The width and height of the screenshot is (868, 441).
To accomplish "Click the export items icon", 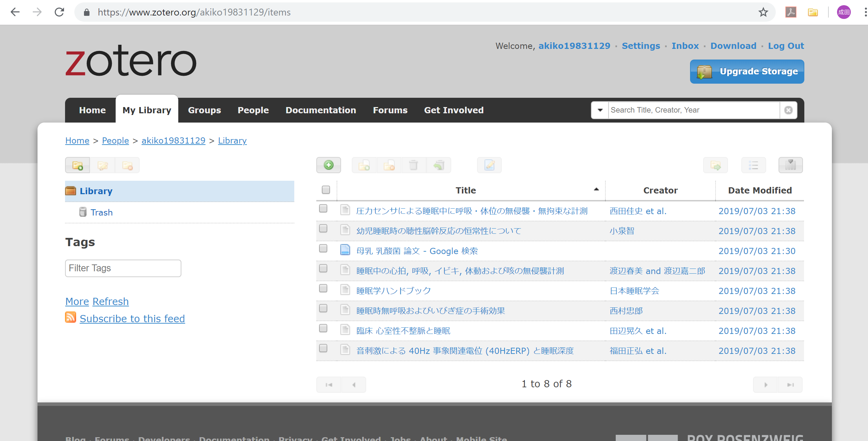I will [716, 166].
